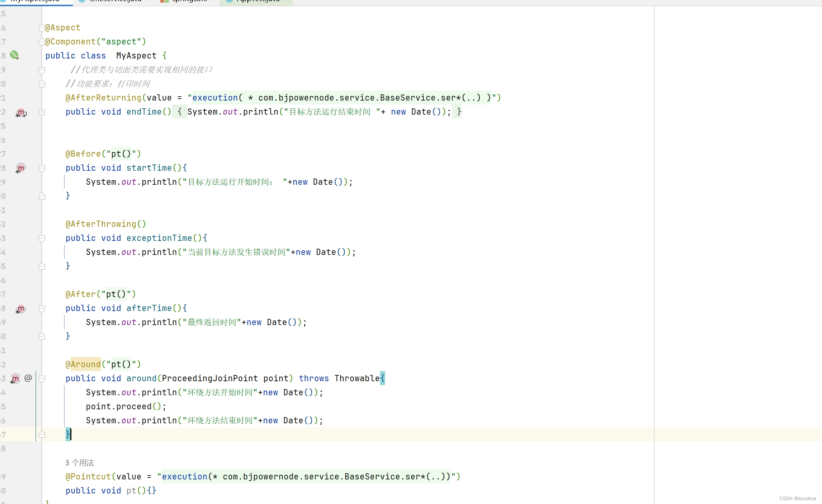This screenshot has width=822, height=504.
Task: Click the advice gutter icon next to endTime method
Action: coord(21,113)
